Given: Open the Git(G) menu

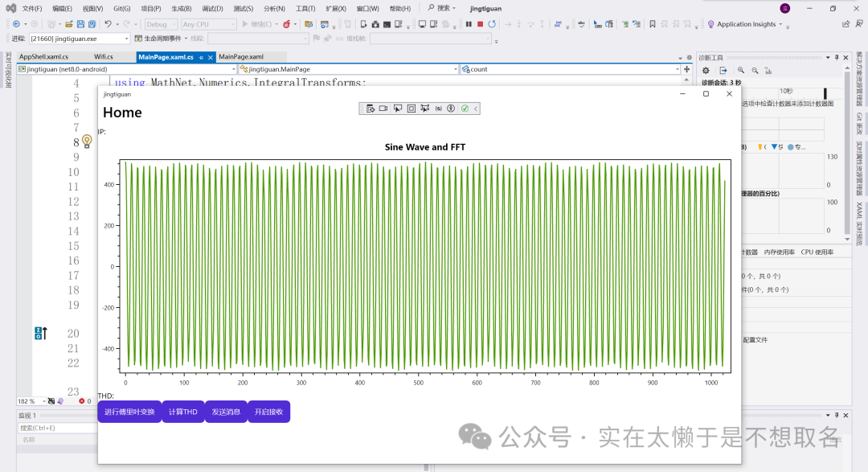Looking at the screenshot, I should pos(122,8).
